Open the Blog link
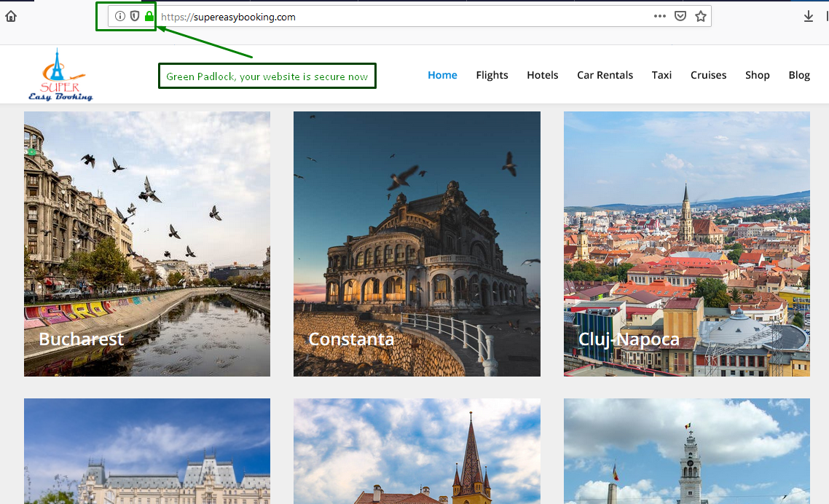Image resolution: width=829 pixels, height=504 pixels. tap(799, 75)
